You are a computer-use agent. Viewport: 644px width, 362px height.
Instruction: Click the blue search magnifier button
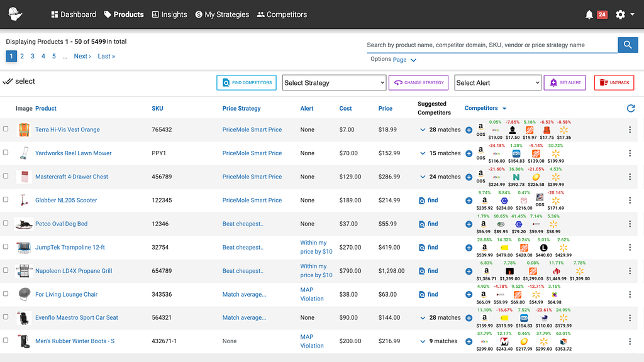[628, 45]
